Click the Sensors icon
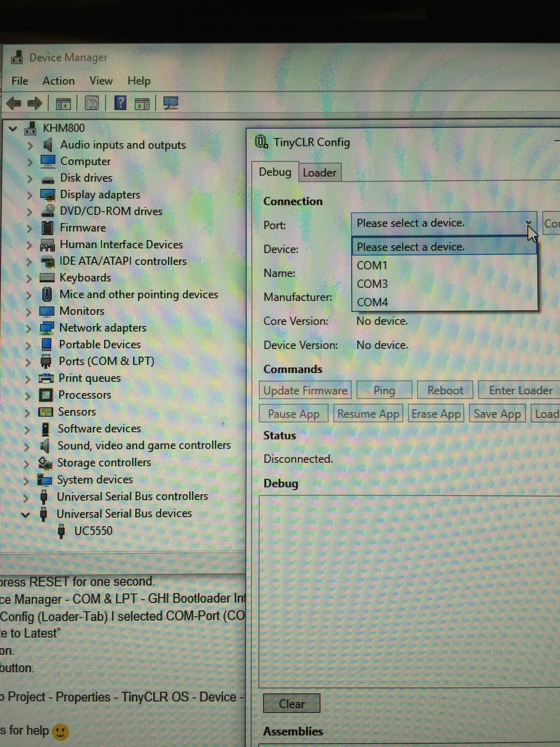Image resolution: width=560 pixels, height=747 pixels. (x=46, y=412)
